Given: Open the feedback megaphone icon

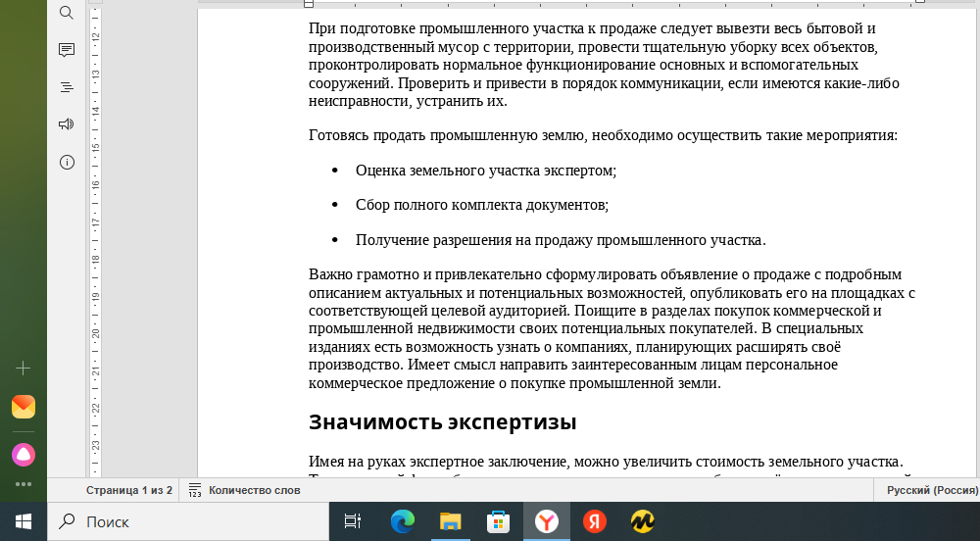Looking at the screenshot, I should (x=67, y=124).
